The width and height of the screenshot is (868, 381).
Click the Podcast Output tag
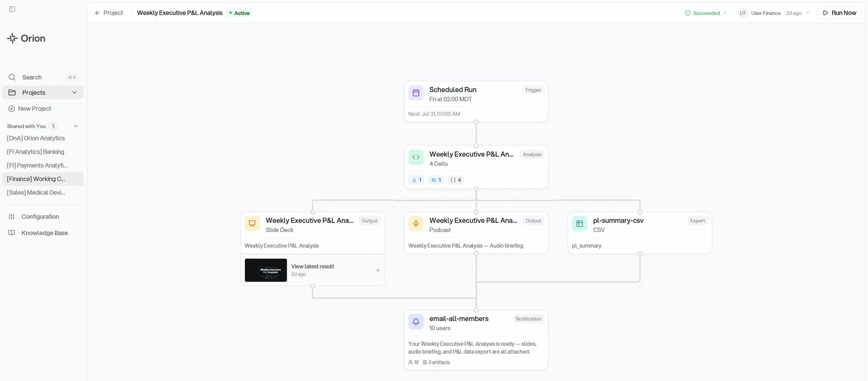coord(533,221)
